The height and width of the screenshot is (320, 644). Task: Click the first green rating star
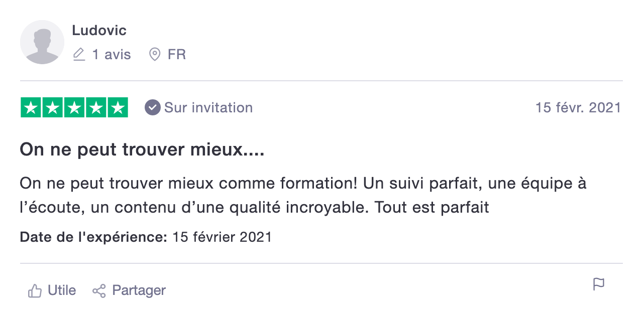click(x=31, y=107)
